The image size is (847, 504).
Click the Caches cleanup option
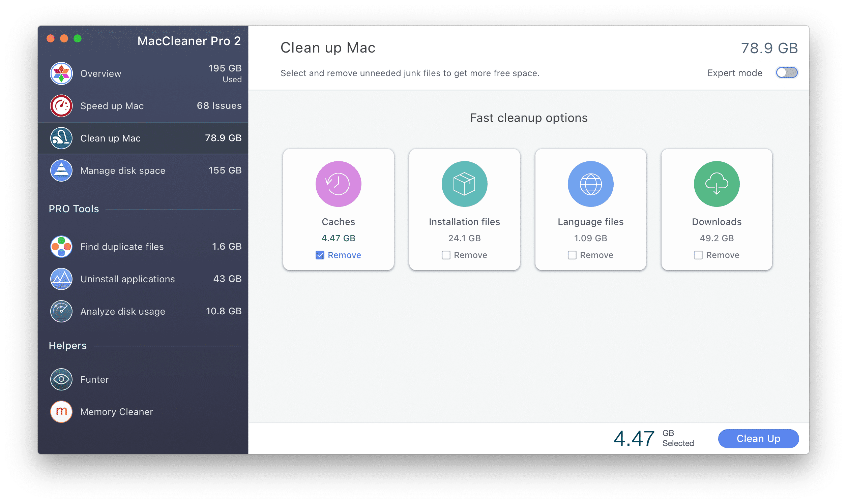tap(338, 209)
